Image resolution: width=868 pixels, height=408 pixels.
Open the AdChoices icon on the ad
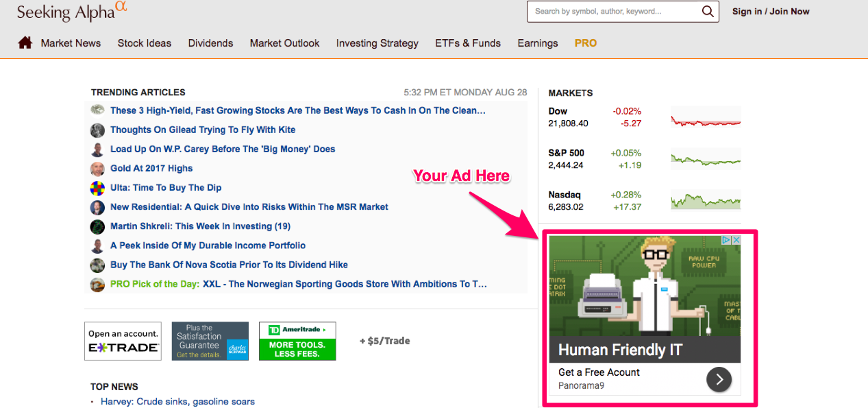728,240
